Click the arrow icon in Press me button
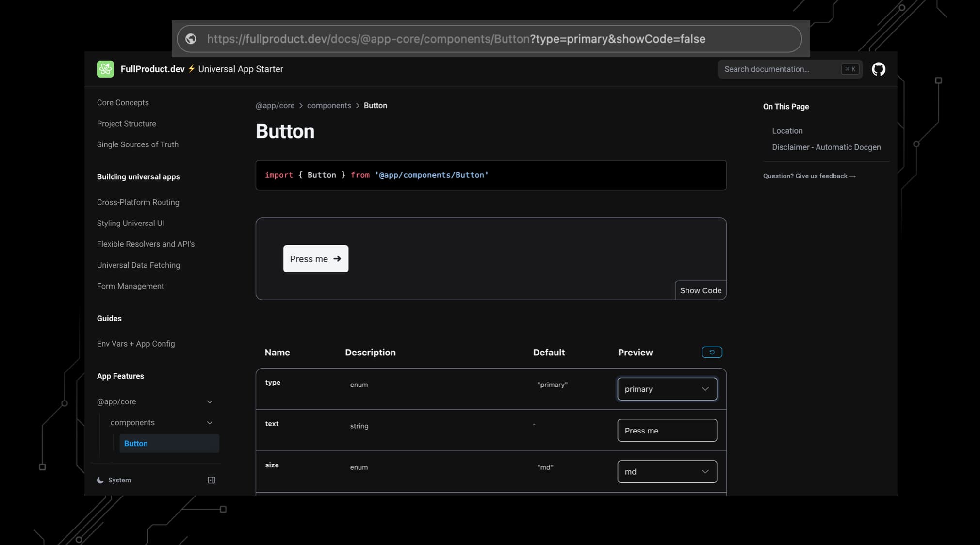 [337, 259]
